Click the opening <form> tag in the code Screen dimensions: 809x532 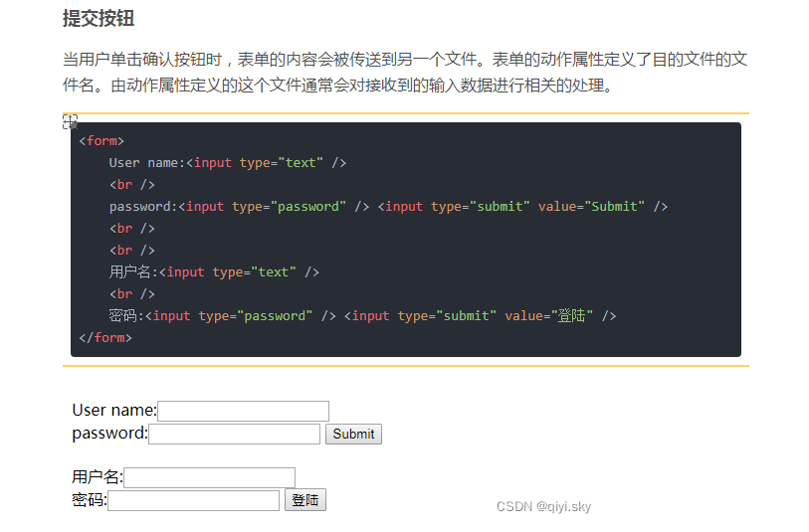tap(101, 141)
